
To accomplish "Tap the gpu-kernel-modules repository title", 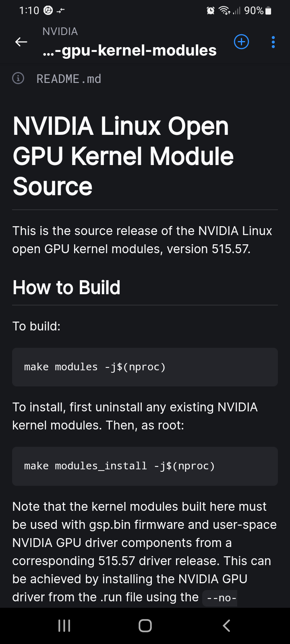I will tap(129, 50).
